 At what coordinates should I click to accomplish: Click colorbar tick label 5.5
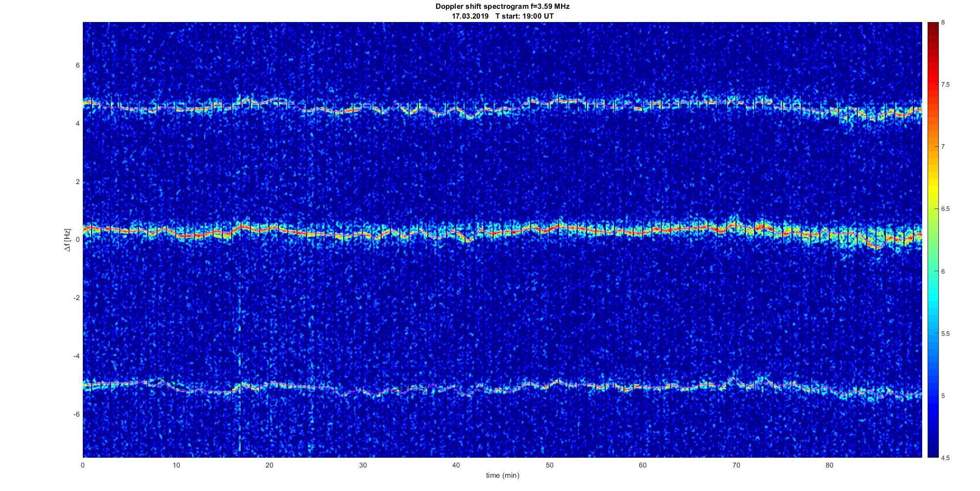point(945,333)
